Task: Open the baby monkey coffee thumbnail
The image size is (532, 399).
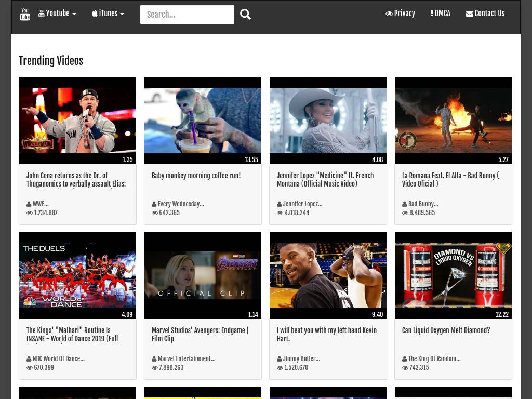Action: pyautogui.click(x=203, y=121)
